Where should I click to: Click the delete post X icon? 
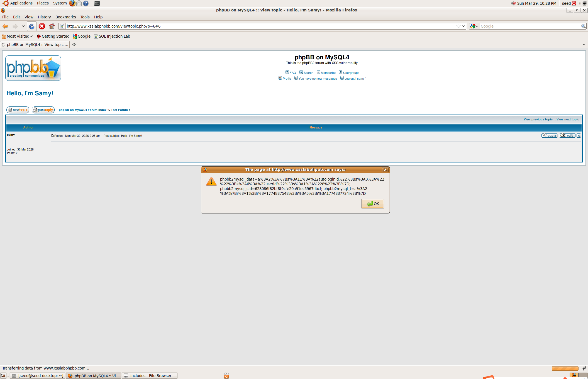click(x=579, y=135)
